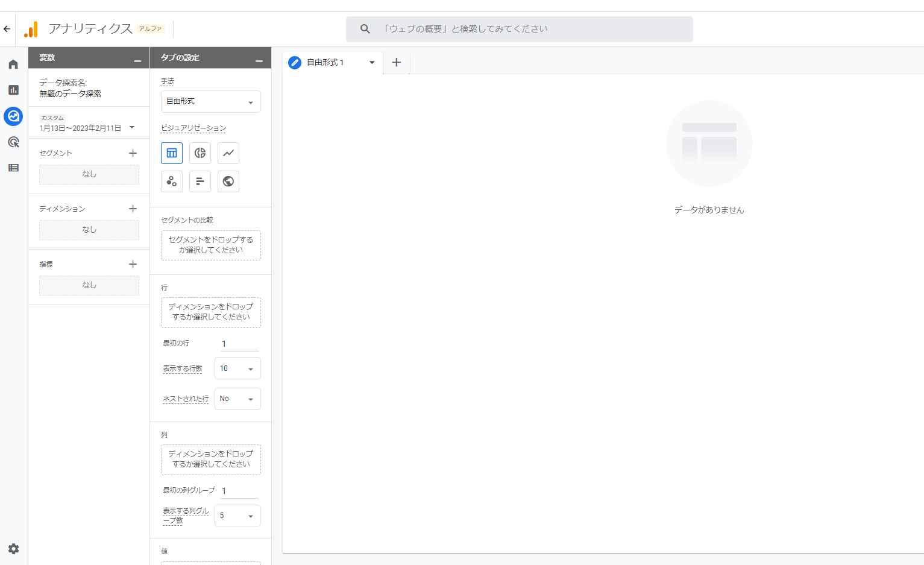Screen dimensions: 924x565
Task: Add a new segment with plus
Action: (x=133, y=153)
